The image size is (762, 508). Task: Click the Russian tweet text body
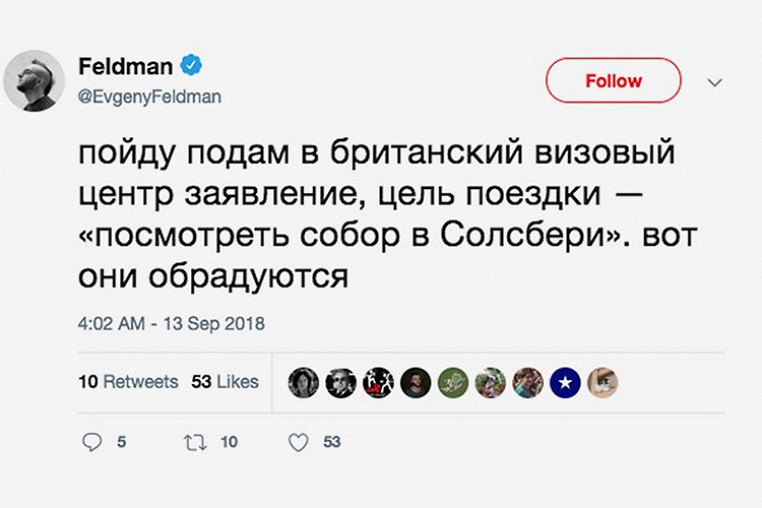380,214
